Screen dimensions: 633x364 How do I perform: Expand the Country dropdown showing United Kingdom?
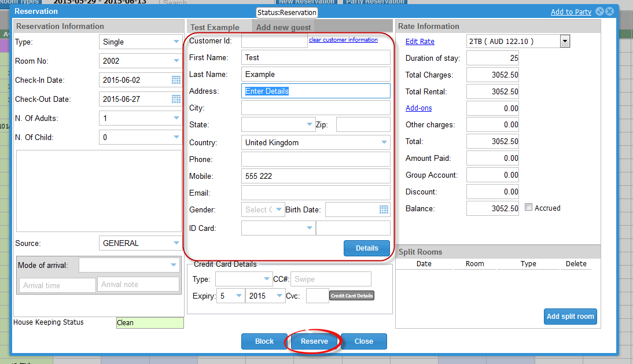tap(384, 142)
